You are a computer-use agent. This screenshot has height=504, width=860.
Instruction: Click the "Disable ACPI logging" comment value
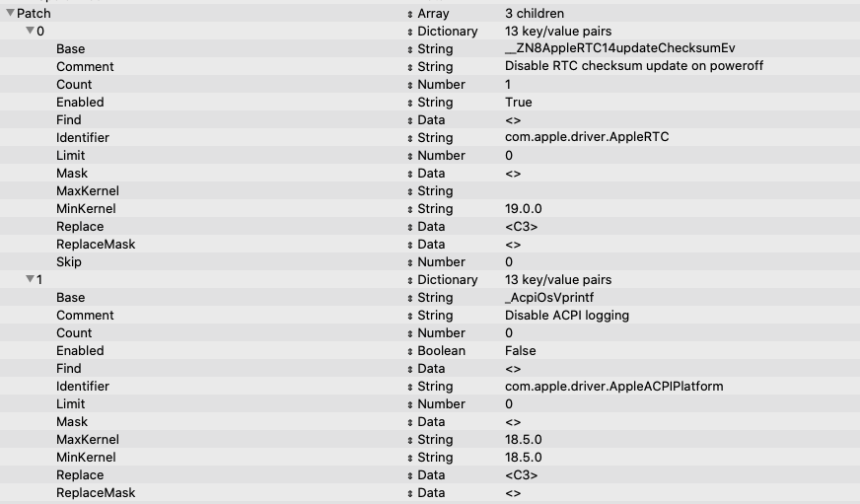coord(566,316)
